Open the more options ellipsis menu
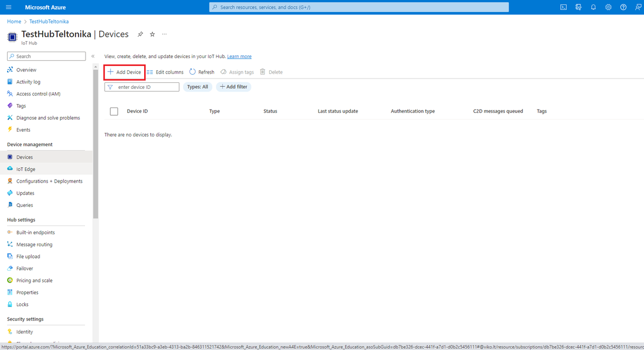 (x=164, y=35)
